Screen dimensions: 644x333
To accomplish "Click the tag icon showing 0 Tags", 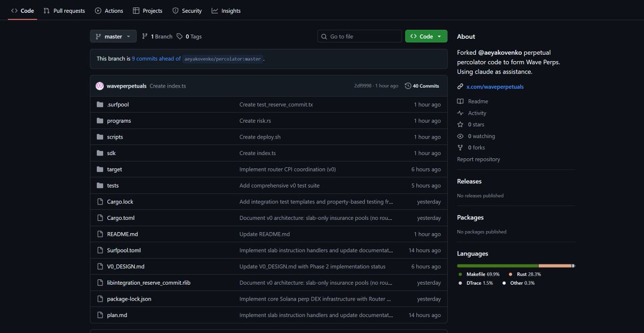I will click(x=180, y=36).
